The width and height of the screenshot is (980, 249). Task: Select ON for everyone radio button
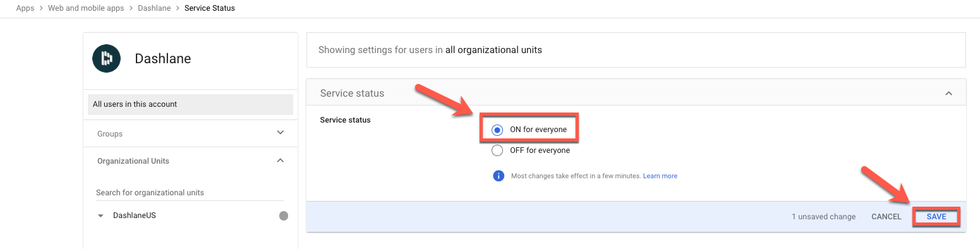(x=497, y=130)
